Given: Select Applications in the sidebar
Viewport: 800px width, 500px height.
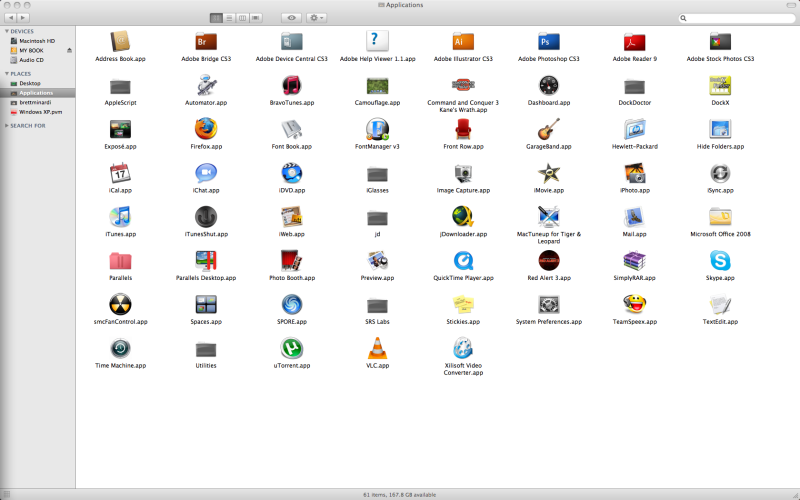Looking at the screenshot, I should coord(38,93).
